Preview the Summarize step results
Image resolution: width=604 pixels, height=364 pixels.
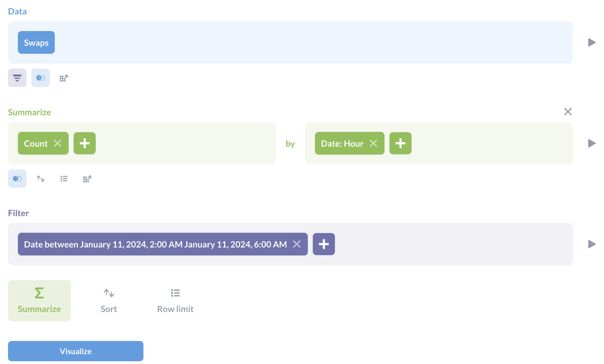tap(592, 143)
